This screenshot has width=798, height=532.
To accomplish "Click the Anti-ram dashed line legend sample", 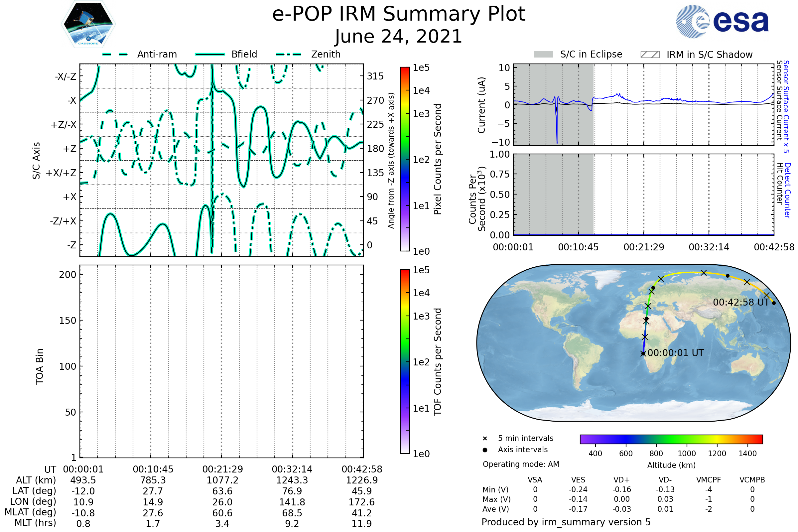I will (115, 54).
